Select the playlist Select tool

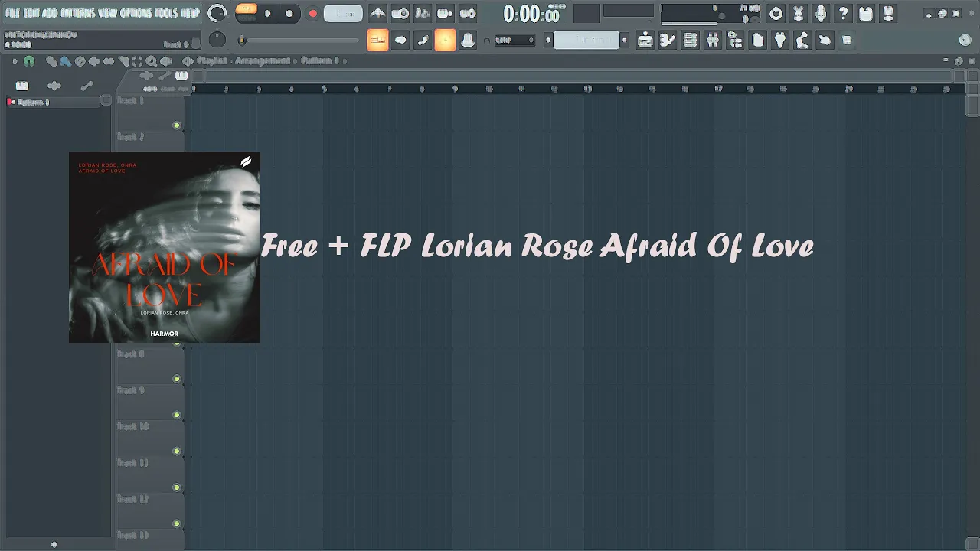click(x=137, y=60)
